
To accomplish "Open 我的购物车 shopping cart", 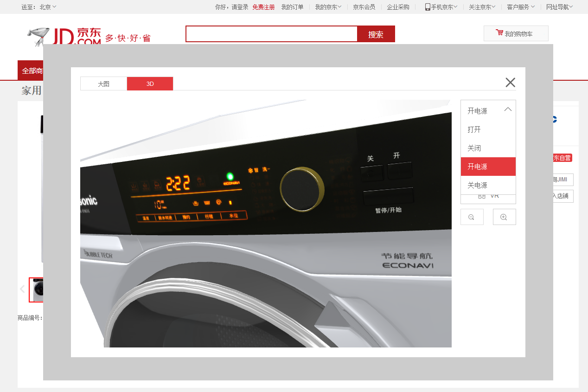I will [x=516, y=33].
